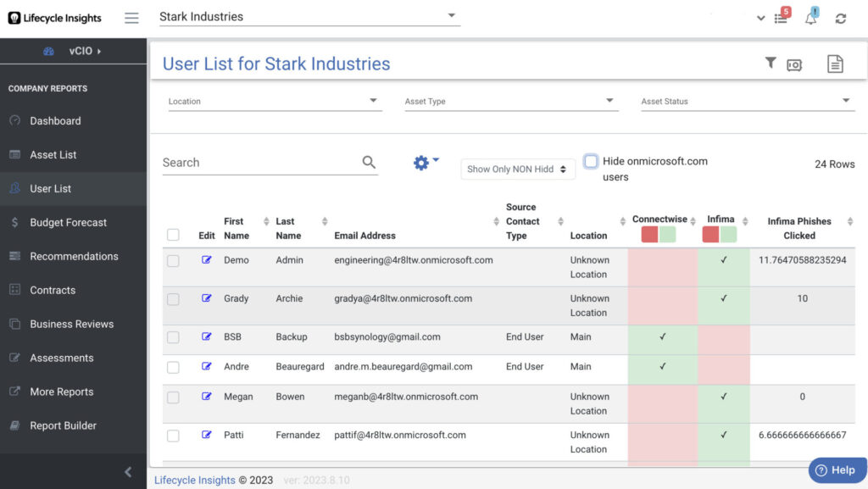Open the notifications bell icon

(811, 17)
